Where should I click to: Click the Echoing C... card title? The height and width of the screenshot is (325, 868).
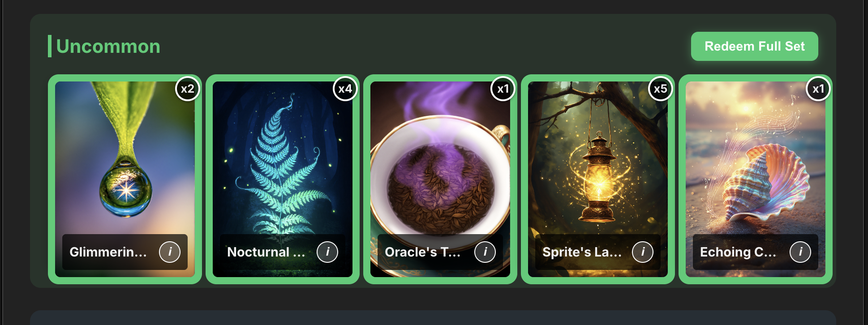coord(738,252)
